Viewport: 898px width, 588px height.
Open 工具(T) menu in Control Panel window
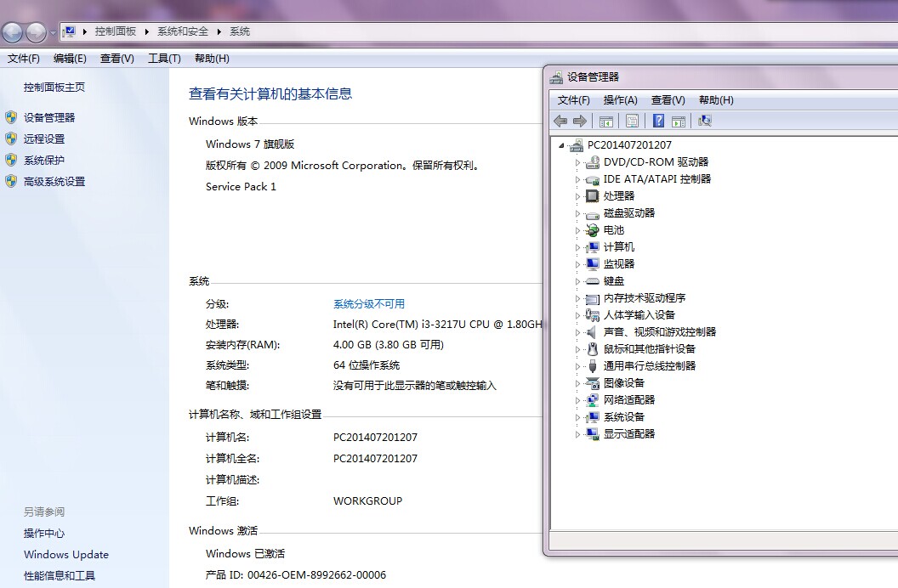coord(164,59)
